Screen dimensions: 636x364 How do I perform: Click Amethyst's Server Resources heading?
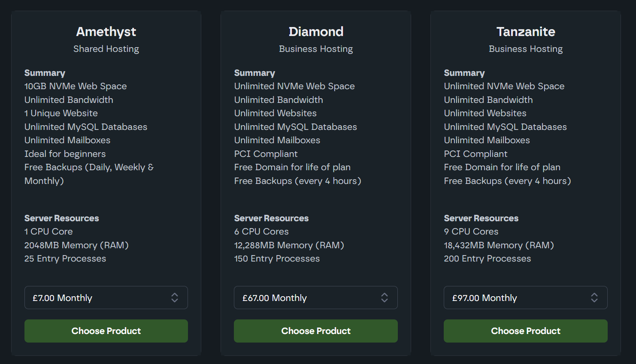61,218
